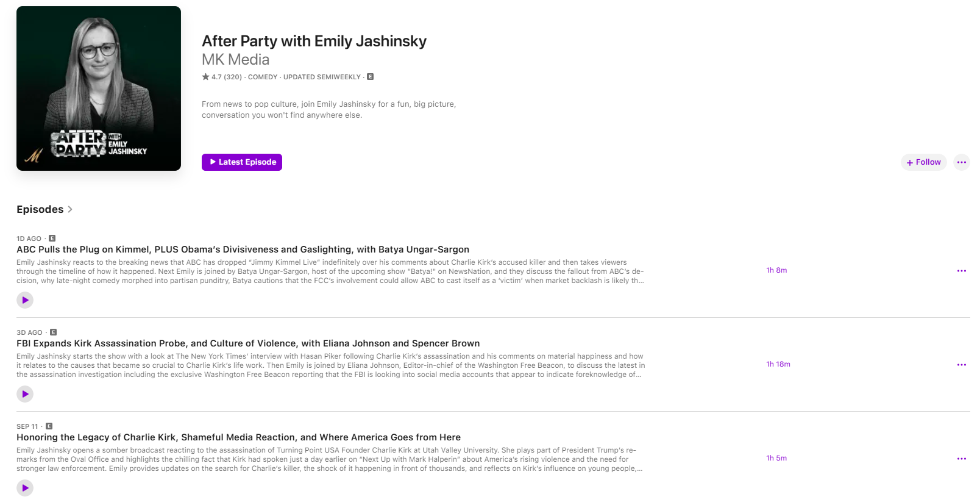The image size is (980, 502).
Task: Expand the full Episodes list
Action: pyautogui.click(x=45, y=209)
